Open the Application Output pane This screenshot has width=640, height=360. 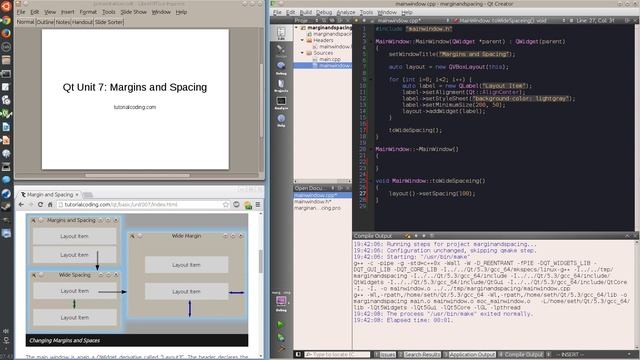pyautogui.click(x=469, y=355)
